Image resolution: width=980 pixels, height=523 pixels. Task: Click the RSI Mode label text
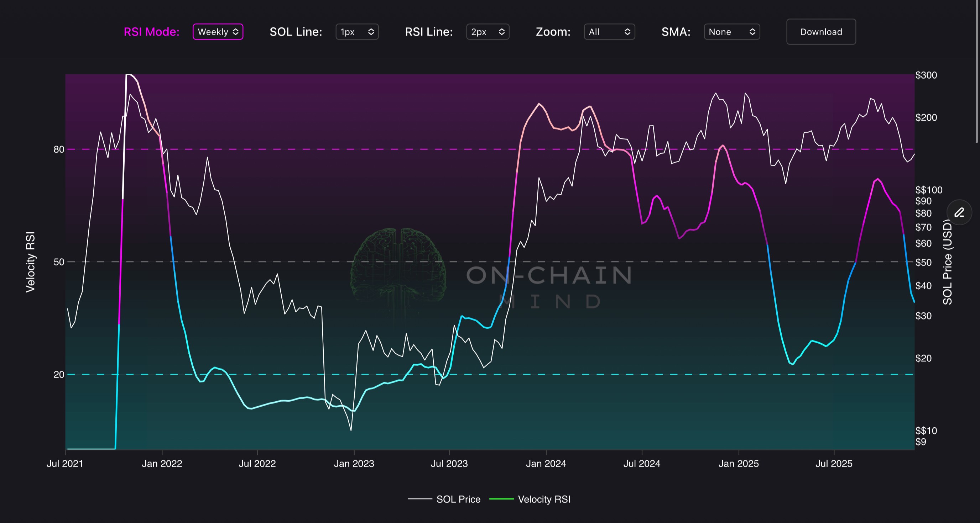pos(151,32)
